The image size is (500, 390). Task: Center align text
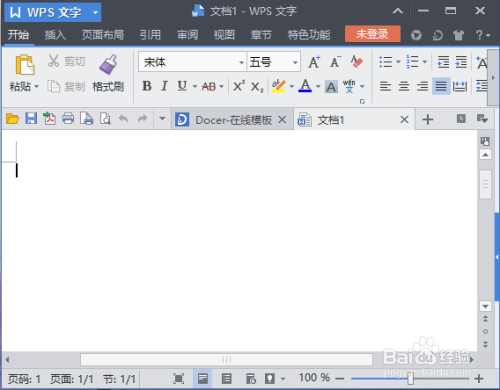click(x=404, y=86)
